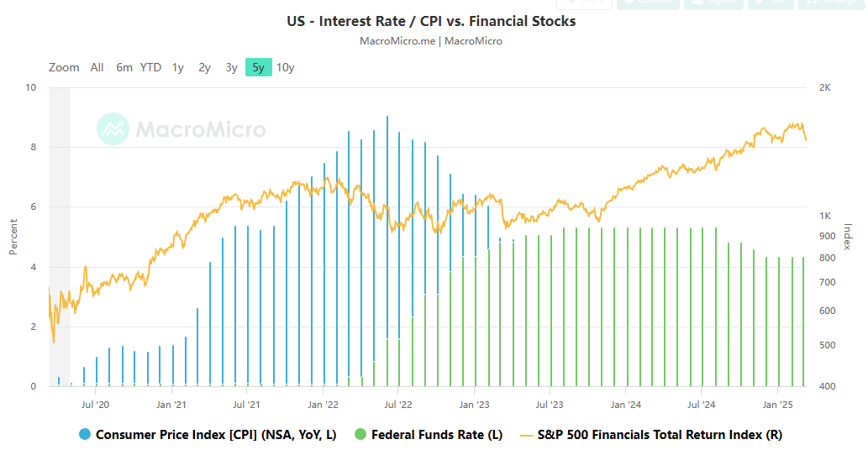Click the green Federal Funds Rate legend dot
The width and height of the screenshot is (868, 455).
pyautogui.click(x=360, y=435)
